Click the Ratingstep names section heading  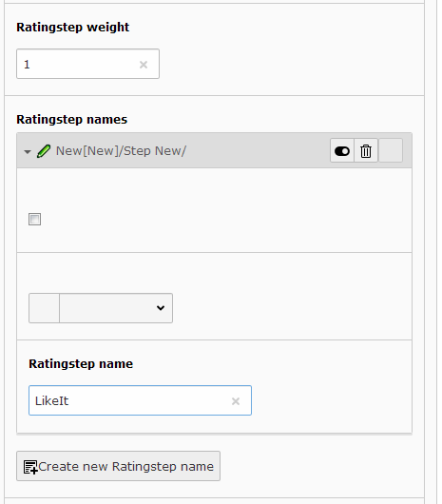[x=72, y=120]
